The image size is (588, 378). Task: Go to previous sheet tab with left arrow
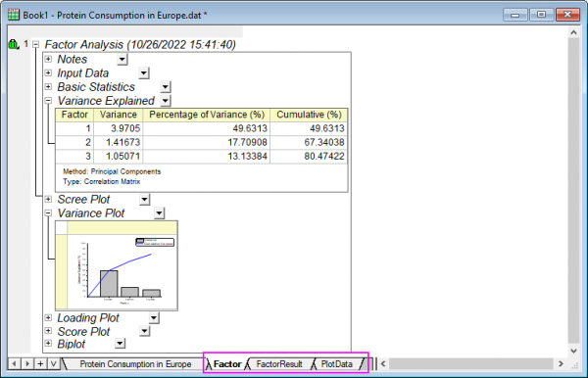[15, 363]
